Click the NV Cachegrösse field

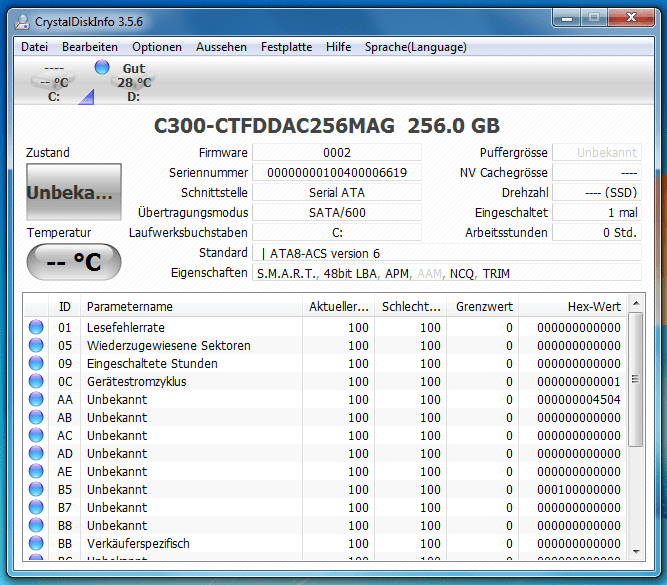[597, 172]
